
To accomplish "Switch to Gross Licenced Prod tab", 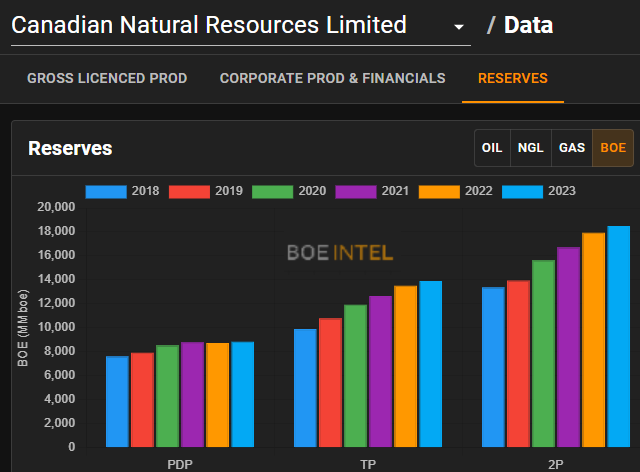I will coord(107,78).
